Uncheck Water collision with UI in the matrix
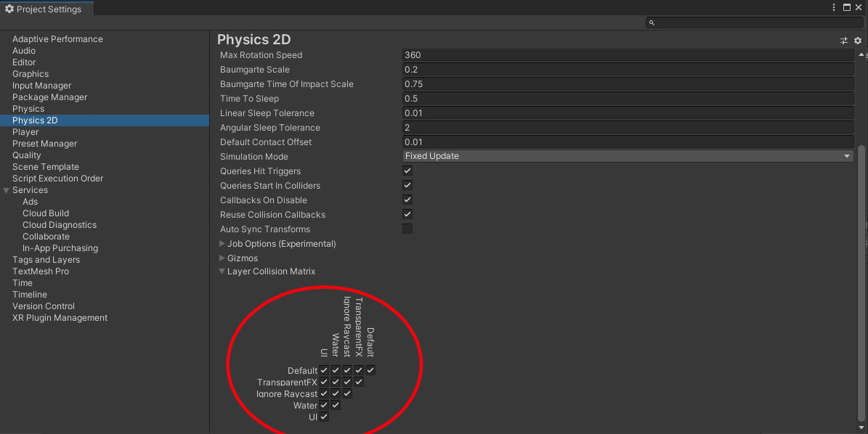The height and width of the screenshot is (434, 868). pos(324,405)
